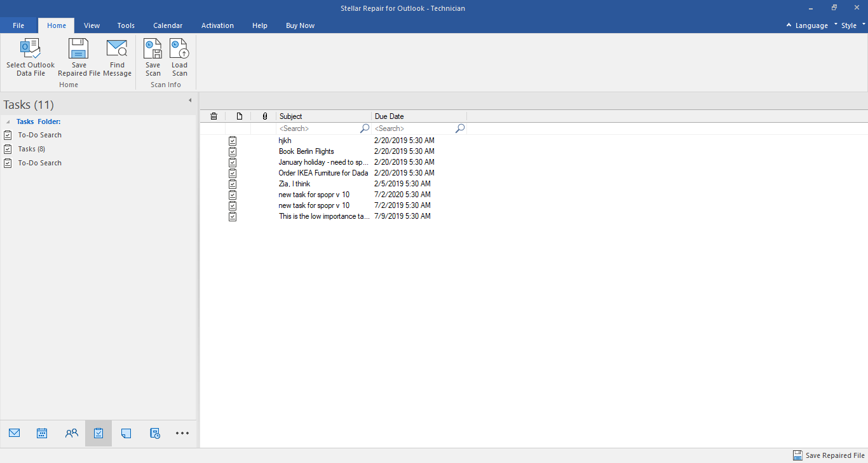
Task: Click the Buy Now tab
Action: [300, 25]
